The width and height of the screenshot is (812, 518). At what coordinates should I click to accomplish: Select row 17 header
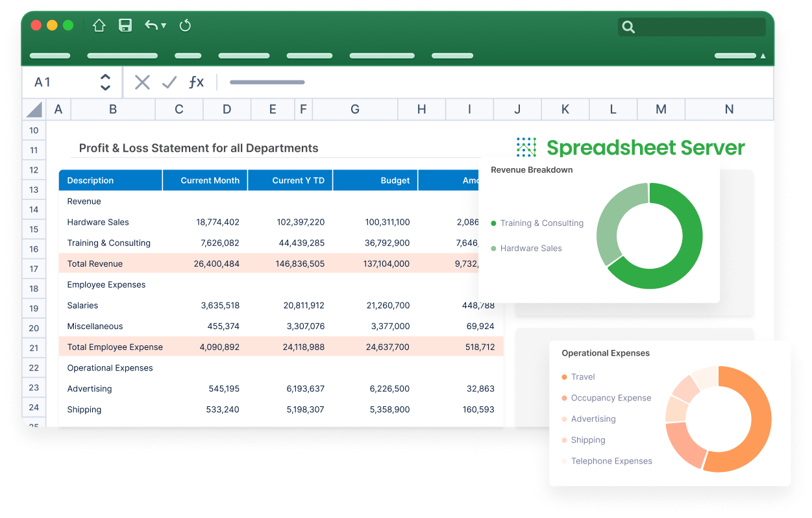[34, 268]
